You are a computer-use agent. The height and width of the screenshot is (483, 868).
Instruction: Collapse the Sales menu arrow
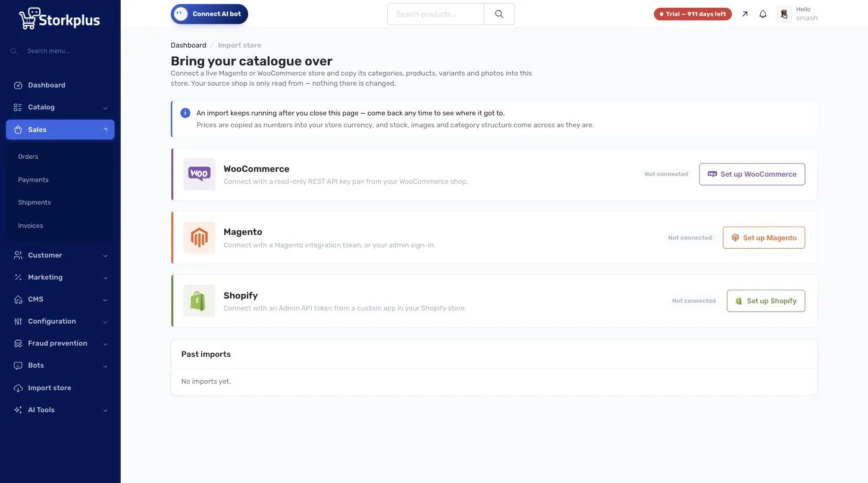click(105, 130)
